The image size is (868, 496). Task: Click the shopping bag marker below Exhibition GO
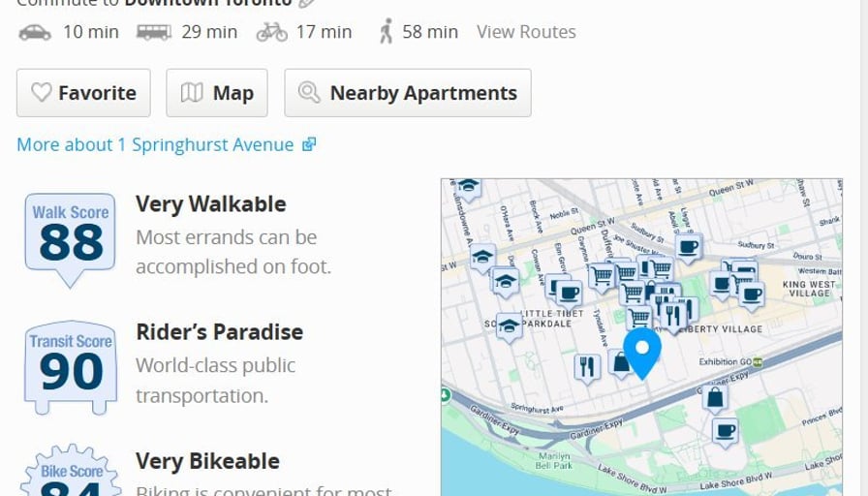(x=715, y=397)
